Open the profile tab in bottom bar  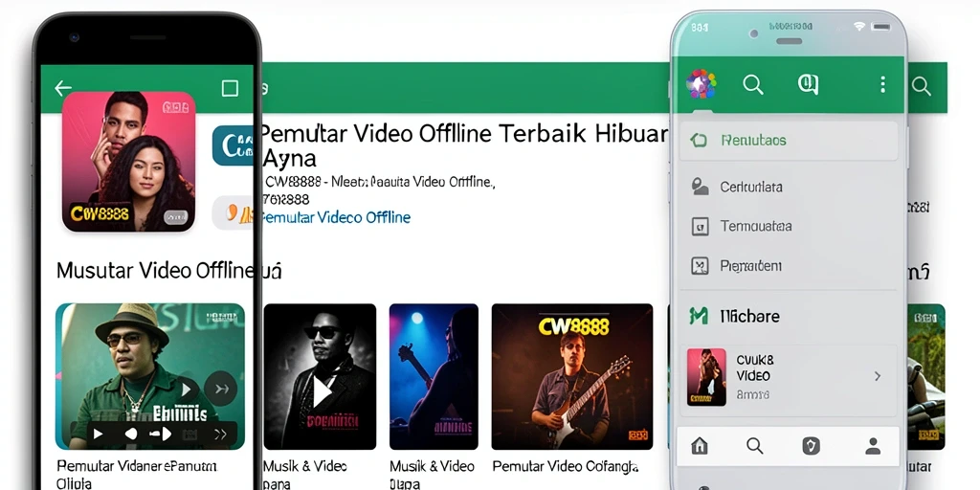coord(873,446)
